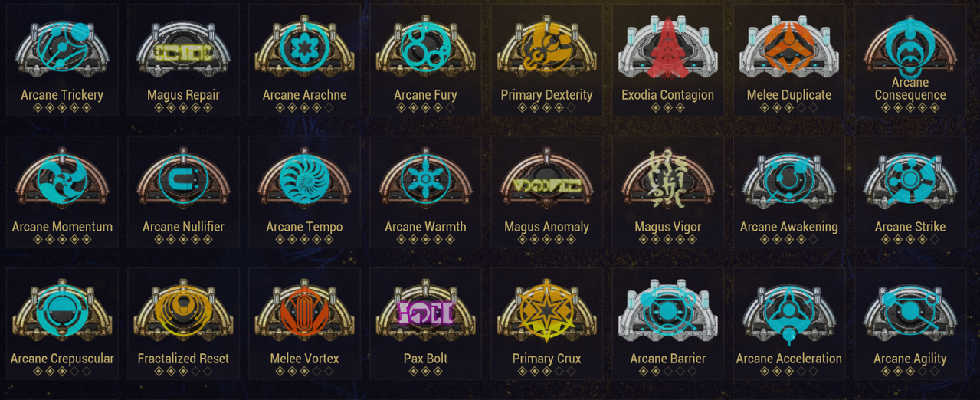980x400 pixels.
Task: Open the Arcane Awakening card
Action: (x=788, y=192)
